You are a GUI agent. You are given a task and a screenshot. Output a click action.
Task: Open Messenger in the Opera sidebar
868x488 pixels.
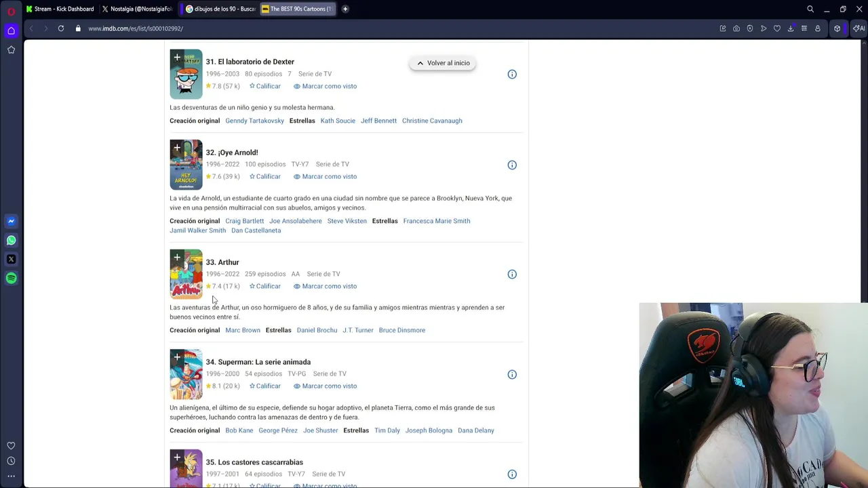coord(11,221)
